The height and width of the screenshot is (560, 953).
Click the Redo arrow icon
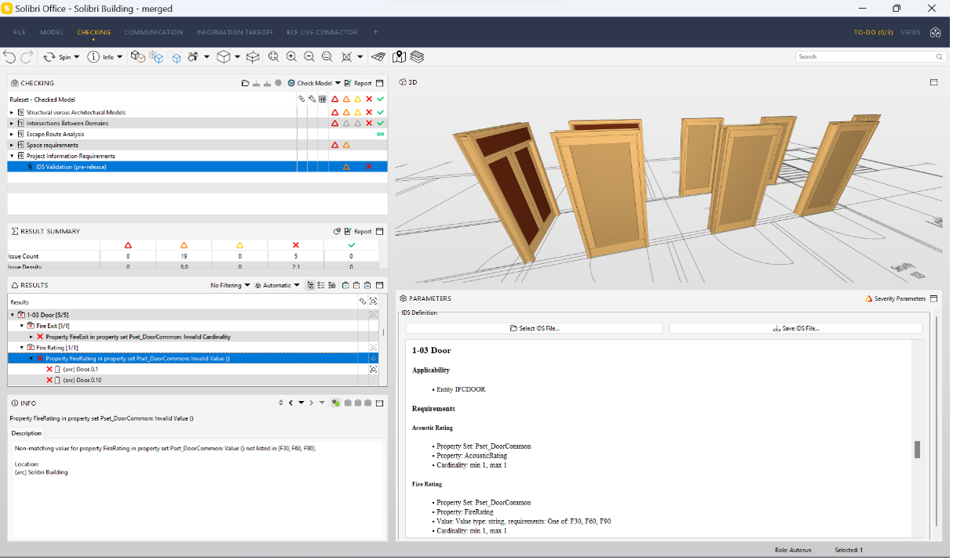[27, 56]
